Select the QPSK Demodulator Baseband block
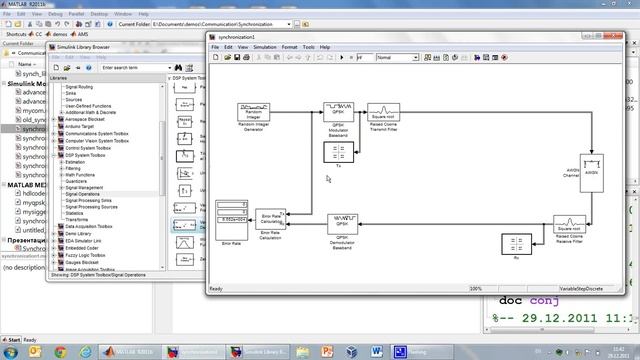 click(342, 224)
